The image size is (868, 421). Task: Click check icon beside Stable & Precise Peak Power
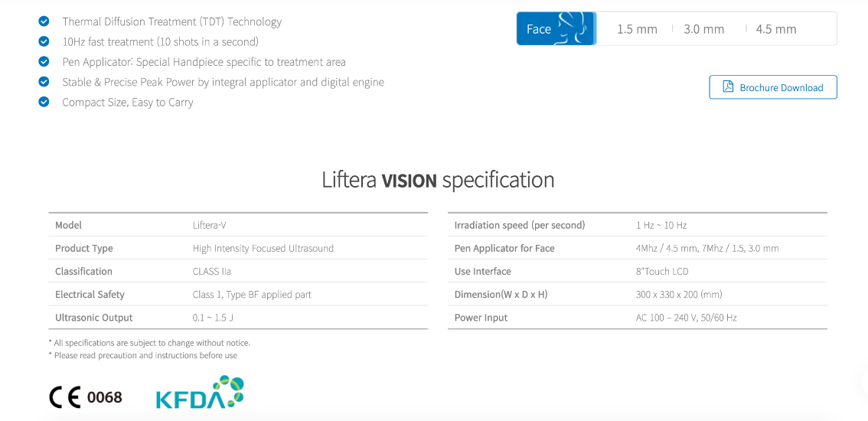tap(44, 82)
